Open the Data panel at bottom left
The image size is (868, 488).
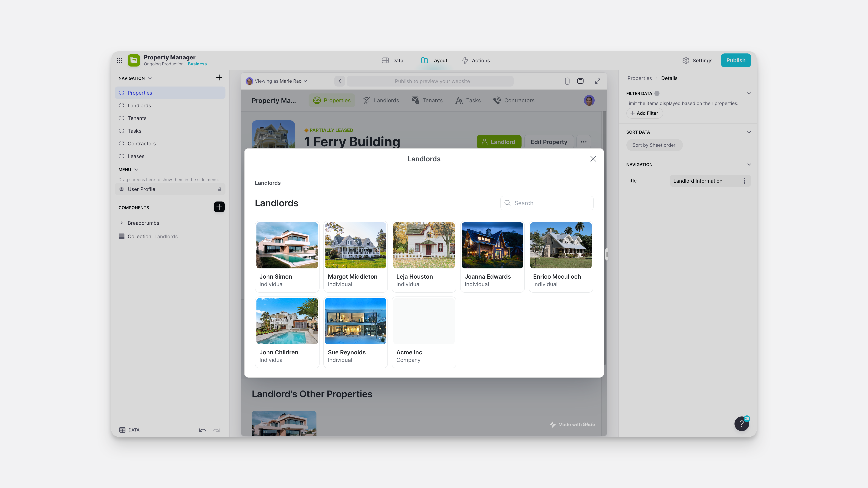[x=129, y=430]
